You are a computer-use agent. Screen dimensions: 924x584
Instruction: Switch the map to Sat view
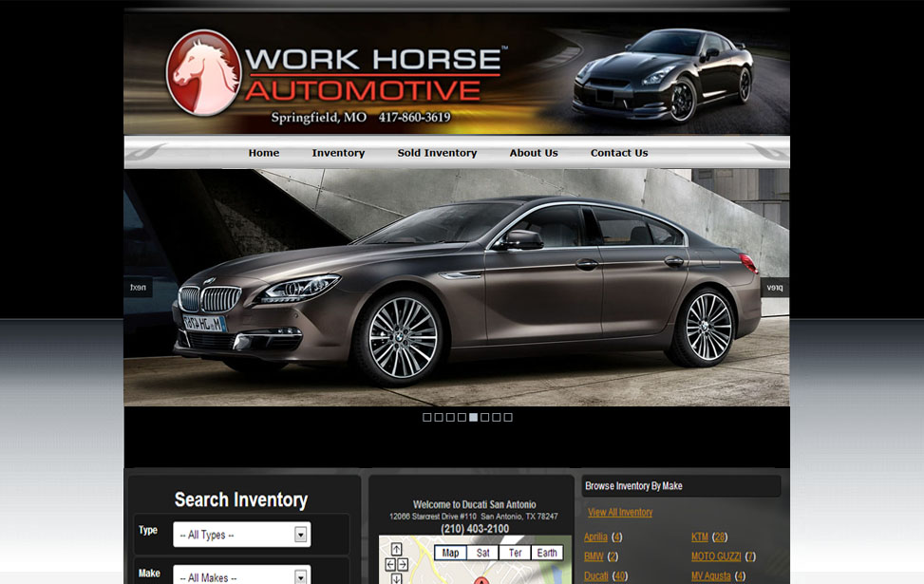(x=483, y=553)
